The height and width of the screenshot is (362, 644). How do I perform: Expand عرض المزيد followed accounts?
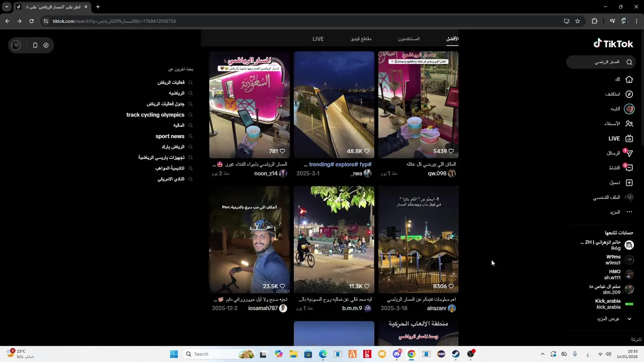(x=614, y=319)
